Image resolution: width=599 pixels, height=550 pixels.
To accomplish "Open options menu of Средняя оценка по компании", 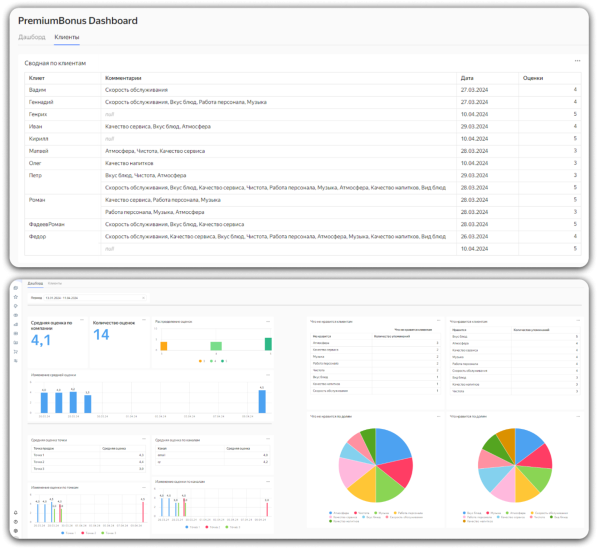I will click(x=82, y=320).
